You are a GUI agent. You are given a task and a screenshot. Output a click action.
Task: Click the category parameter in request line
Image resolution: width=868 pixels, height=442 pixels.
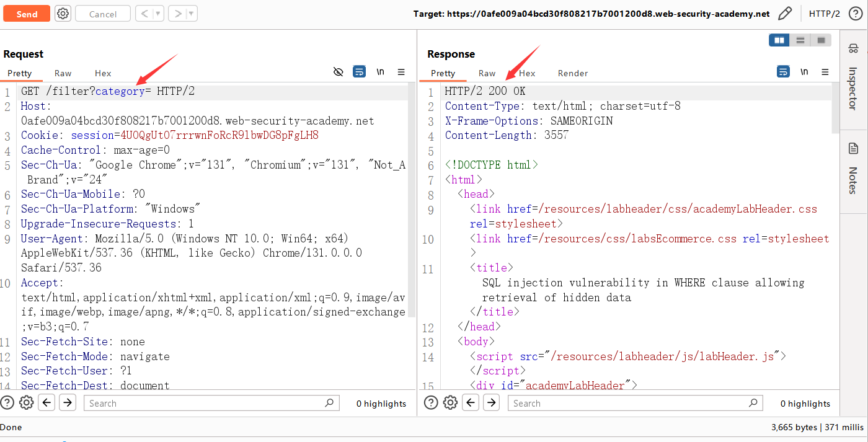[x=120, y=91]
